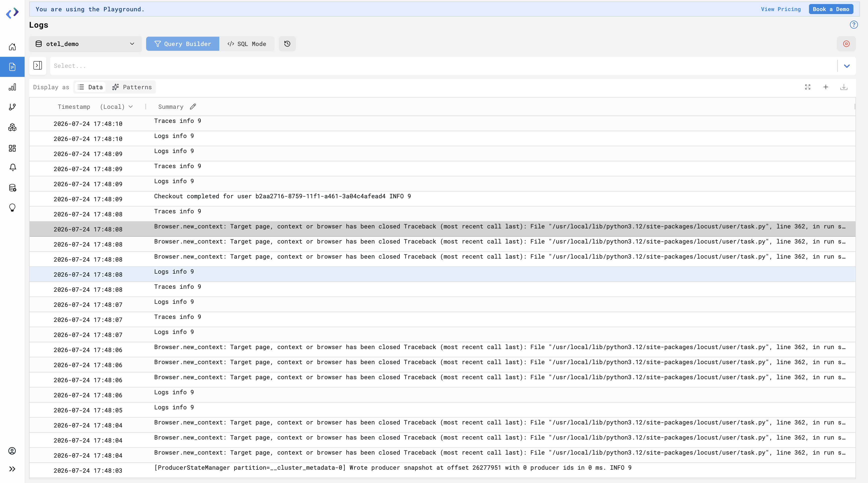Select highlighted Browser.new_context row at 17:48:08
The width and height of the screenshot is (868, 483).
[442, 229]
